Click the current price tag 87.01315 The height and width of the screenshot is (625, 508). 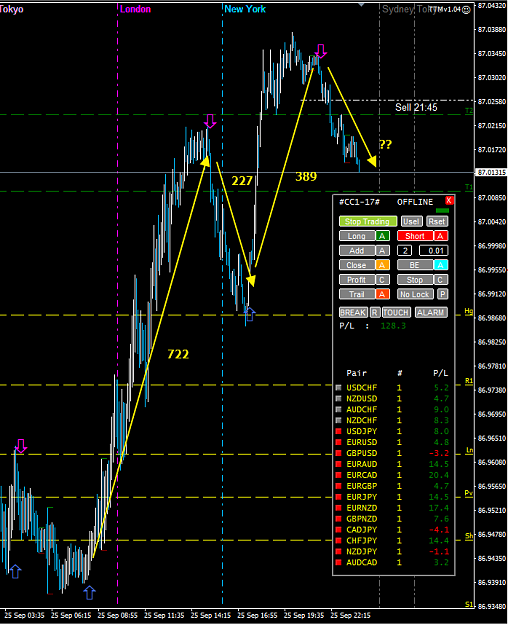491,173
